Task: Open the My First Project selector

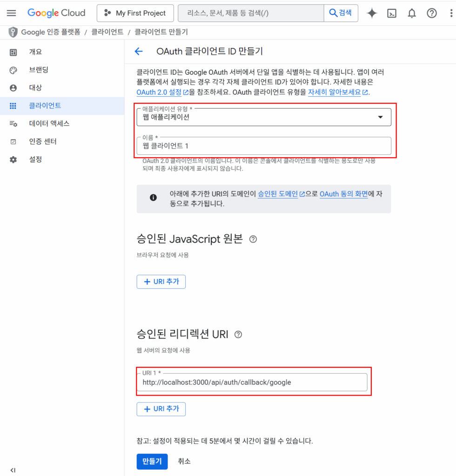Action: [135, 13]
